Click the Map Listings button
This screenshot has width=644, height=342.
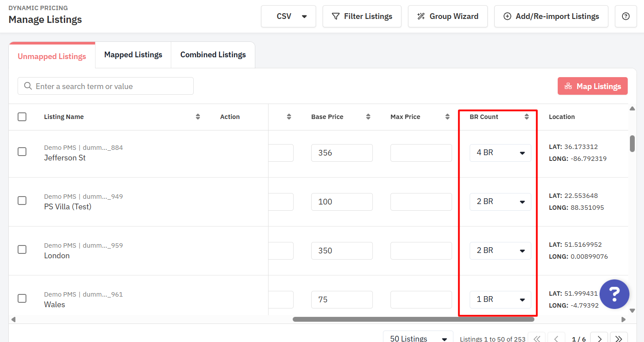click(x=592, y=86)
